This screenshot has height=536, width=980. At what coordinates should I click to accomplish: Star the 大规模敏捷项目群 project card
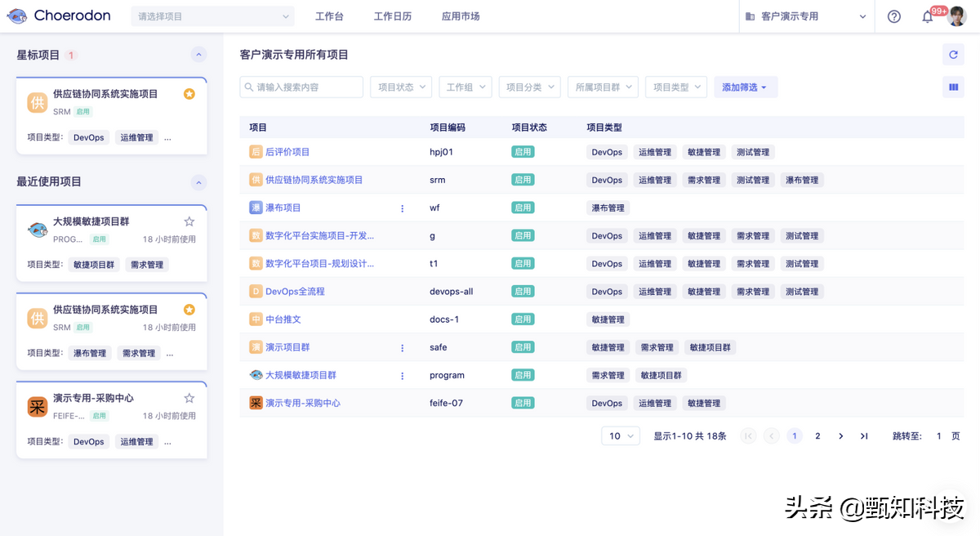coord(189,221)
